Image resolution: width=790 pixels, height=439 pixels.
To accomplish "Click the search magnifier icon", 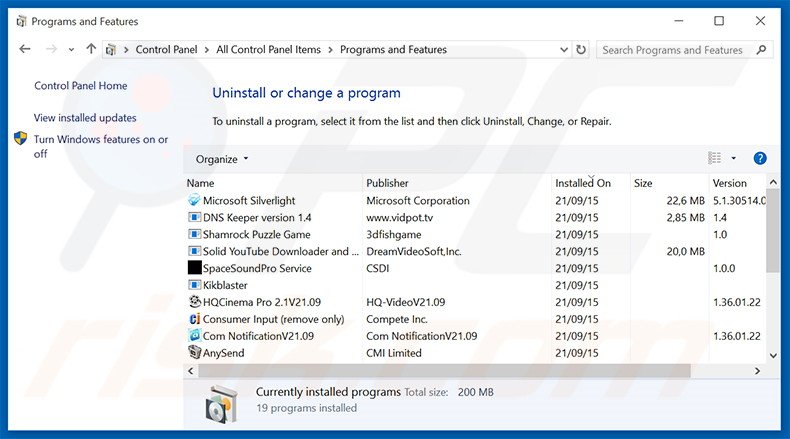I will 765,50.
